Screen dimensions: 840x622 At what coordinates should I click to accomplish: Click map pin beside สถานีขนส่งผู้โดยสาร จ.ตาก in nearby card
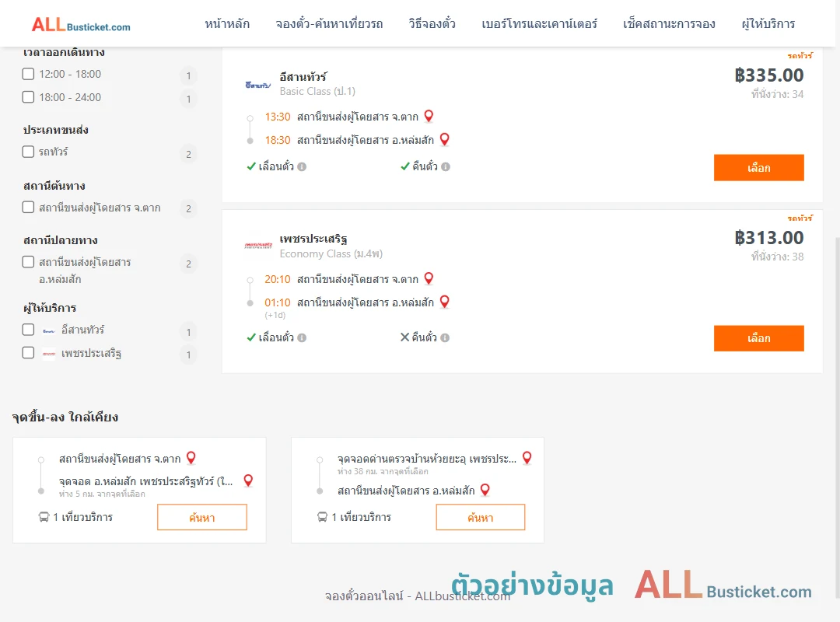pyautogui.click(x=191, y=458)
